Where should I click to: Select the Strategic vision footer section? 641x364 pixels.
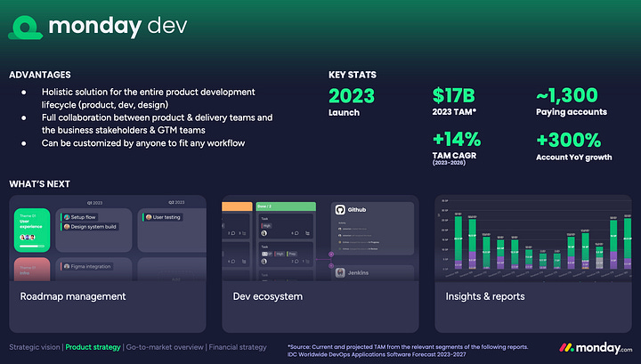[x=35, y=347]
